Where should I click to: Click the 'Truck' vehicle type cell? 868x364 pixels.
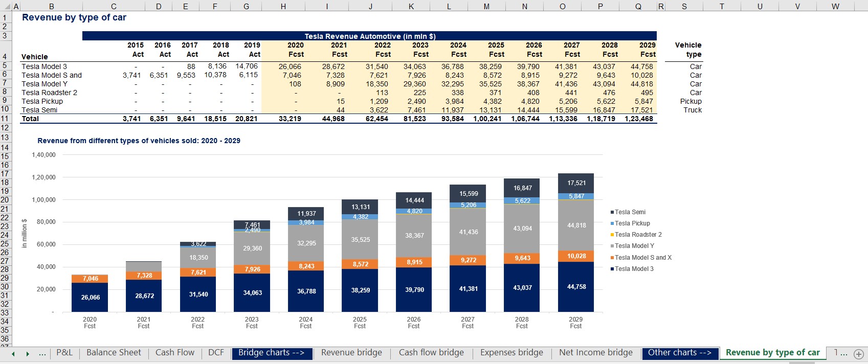[693, 110]
